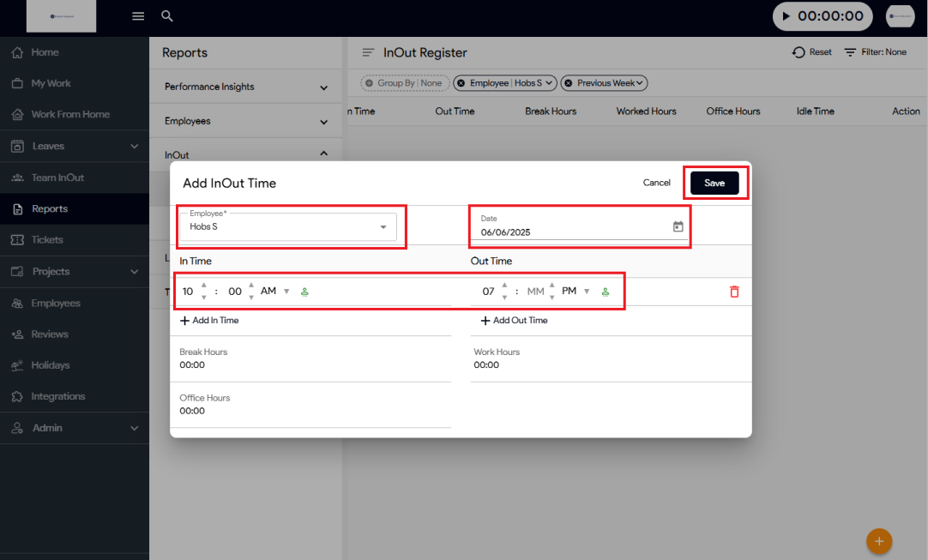
Task: Click the Save button
Action: [714, 184]
